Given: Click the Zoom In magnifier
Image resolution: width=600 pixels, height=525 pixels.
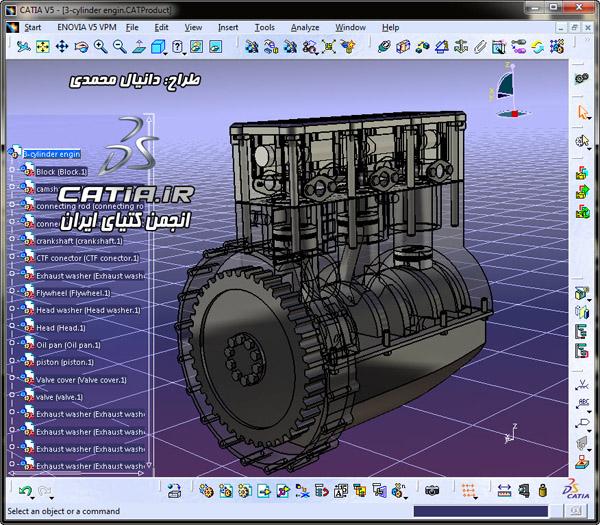Looking at the screenshot, I should [x=100, y=47].
